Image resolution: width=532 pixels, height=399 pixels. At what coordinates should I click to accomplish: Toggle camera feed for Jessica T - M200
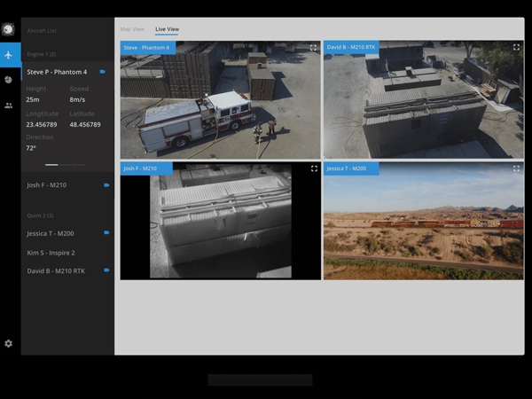(x=106, y=232)
